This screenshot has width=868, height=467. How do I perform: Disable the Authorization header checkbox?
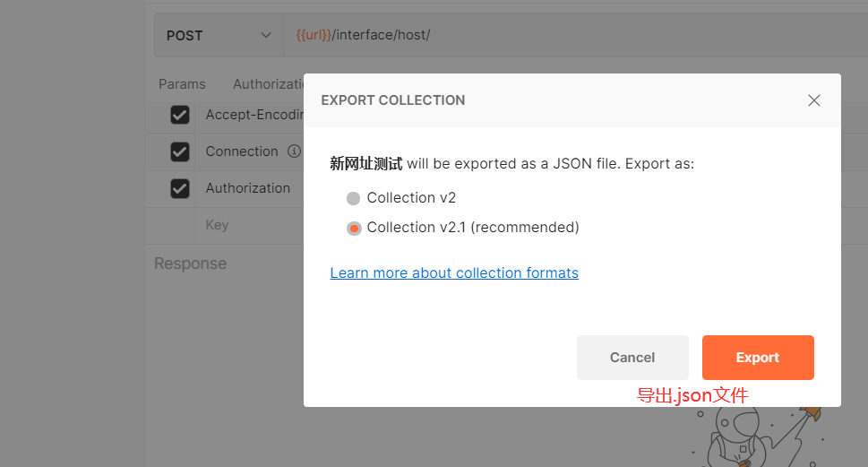pyautogui.click(x=180, y=188)
